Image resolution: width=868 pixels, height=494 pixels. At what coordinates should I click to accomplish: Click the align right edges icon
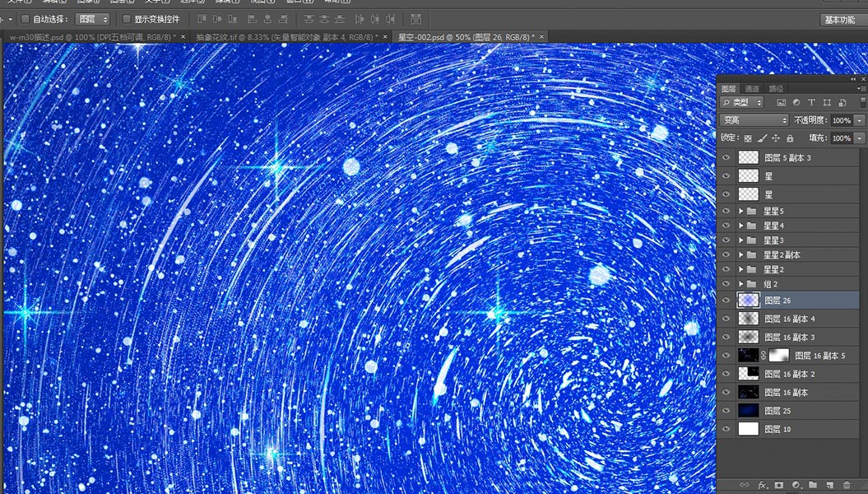[283, 20]
